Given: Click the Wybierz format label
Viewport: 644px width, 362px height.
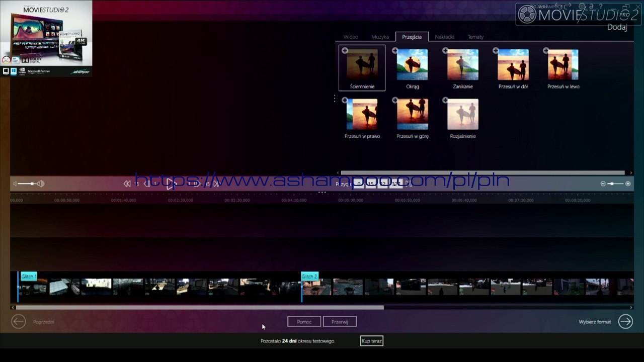Looking at the screenshot, I should (595, 322).
